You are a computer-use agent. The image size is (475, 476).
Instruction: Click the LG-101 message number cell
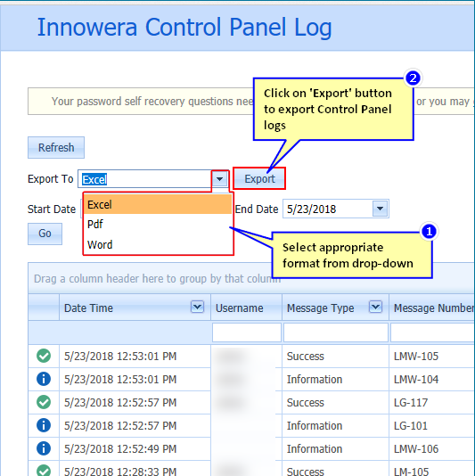click(x=432, y=425)
